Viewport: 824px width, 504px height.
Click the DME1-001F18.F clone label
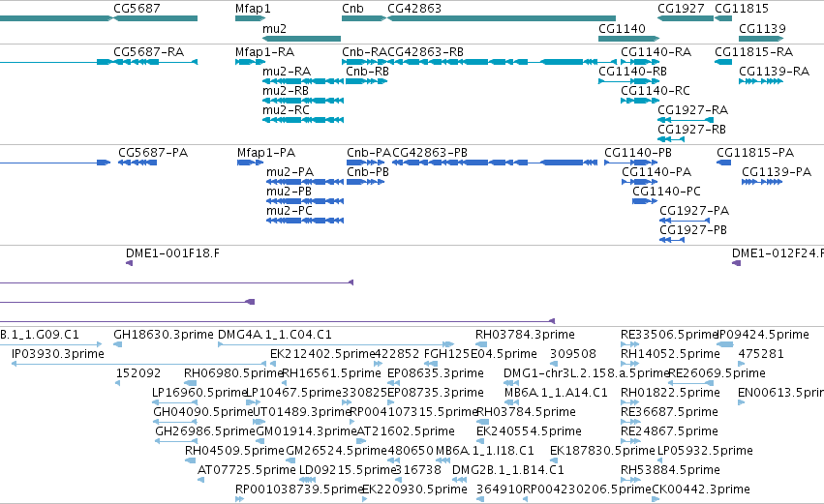point(173,253)
